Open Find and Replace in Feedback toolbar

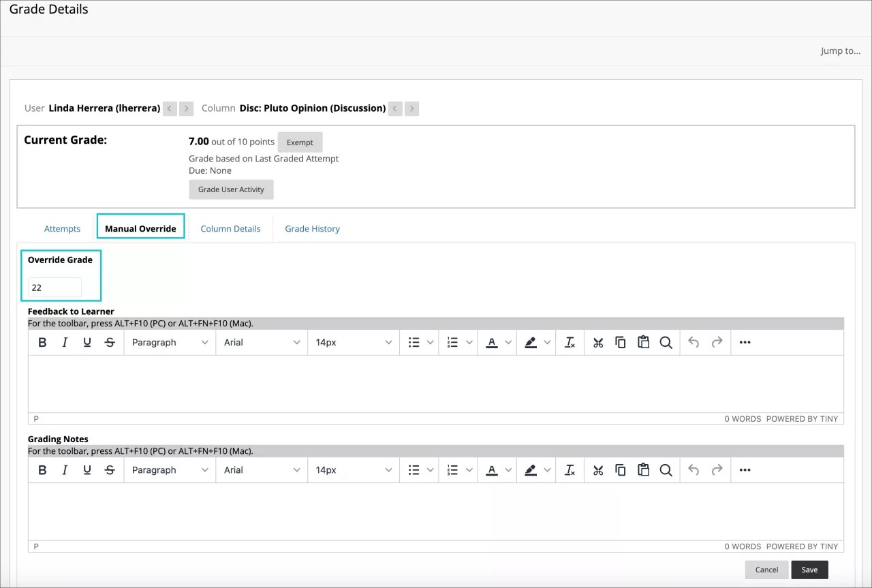[x=666, y=343]
